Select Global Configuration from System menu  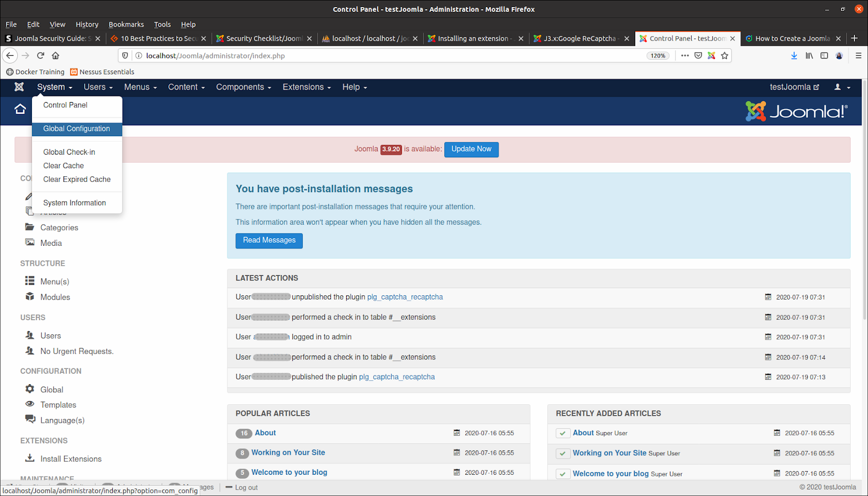77,129
